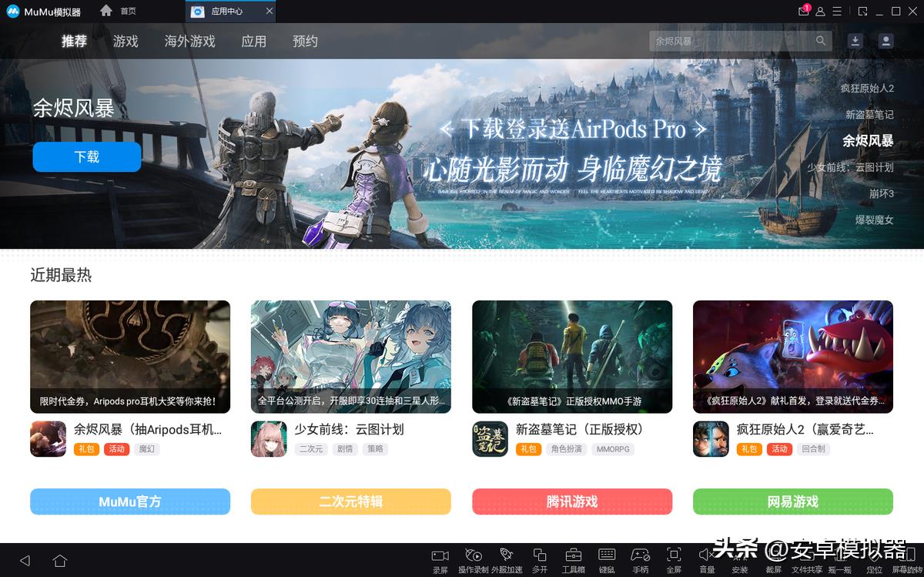Open 少女前线：云图计划 title link
Screen dimensions: 924x577
[350, 430]
